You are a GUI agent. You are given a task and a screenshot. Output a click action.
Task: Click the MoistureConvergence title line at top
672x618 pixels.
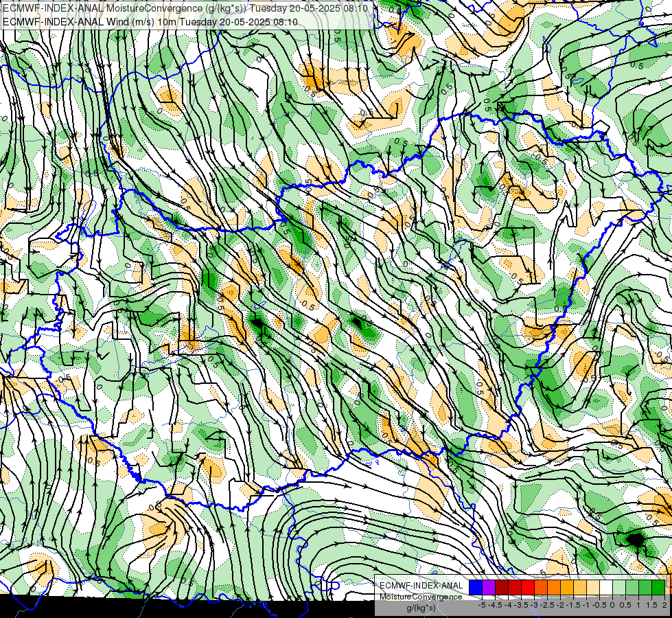pos(185,8)
